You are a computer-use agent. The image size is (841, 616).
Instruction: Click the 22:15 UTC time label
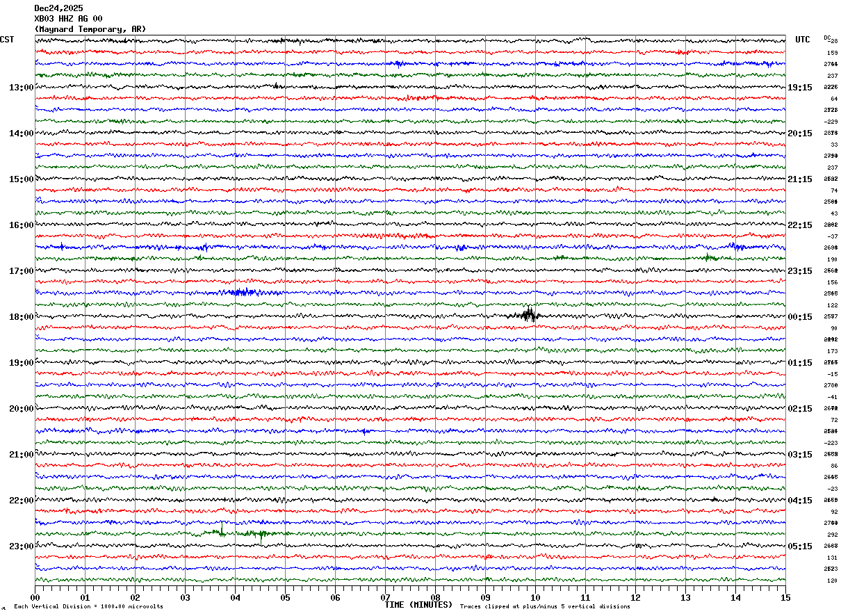coord(800,225)
